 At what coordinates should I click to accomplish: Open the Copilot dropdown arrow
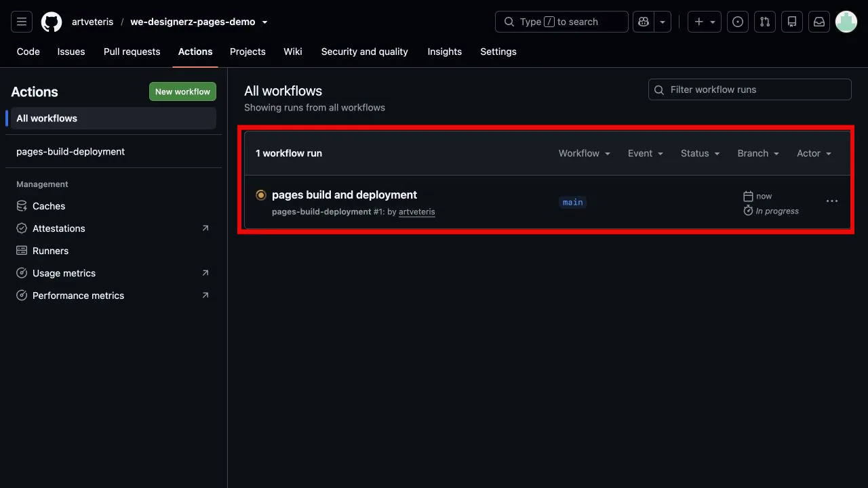click(x=663, y=22)
